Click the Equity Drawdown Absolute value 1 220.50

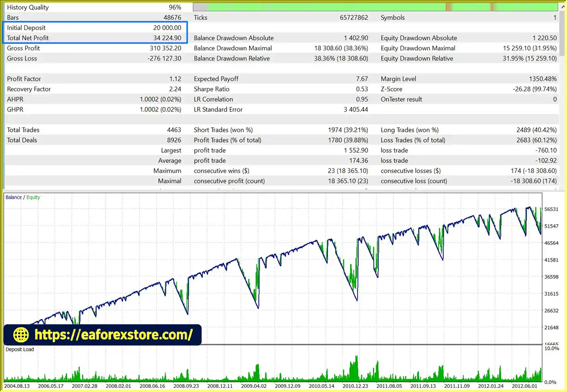click(x=545, y=38)
